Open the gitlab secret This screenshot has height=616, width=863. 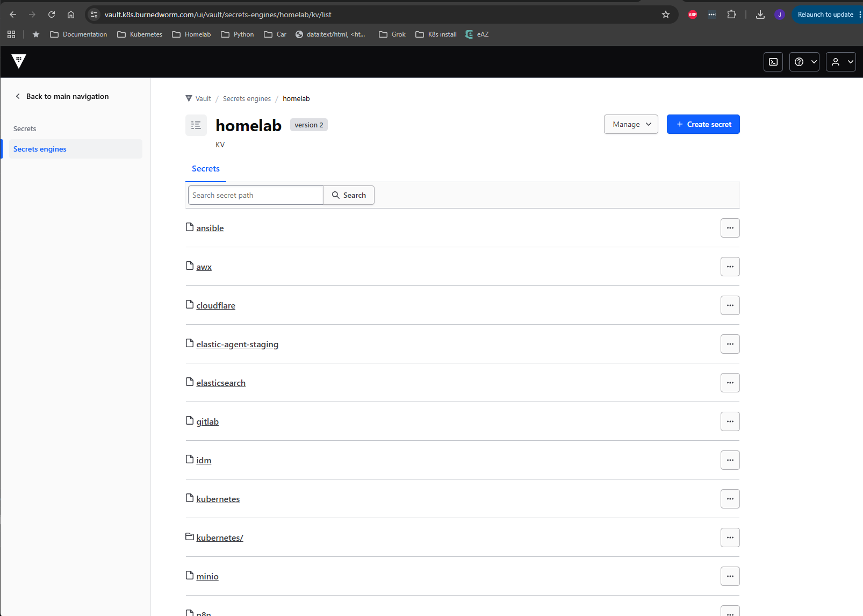pos(207,421)
